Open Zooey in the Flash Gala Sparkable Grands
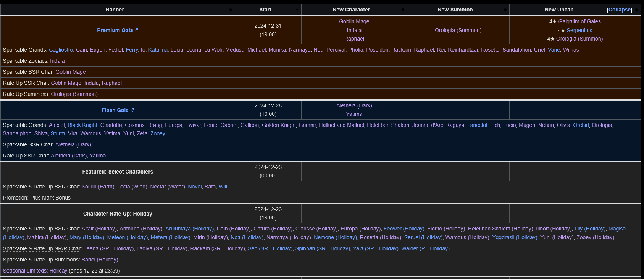This screenshot has width=644, height=279. click(x=158, y=133)
